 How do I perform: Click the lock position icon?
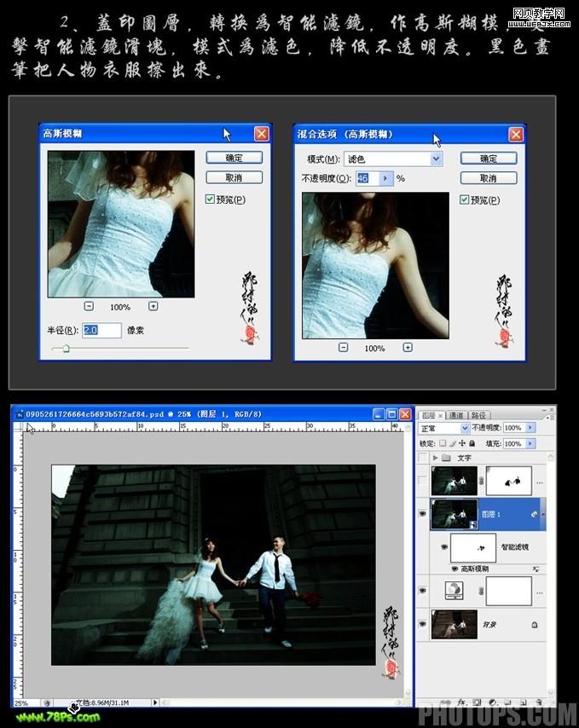[462, 443]
